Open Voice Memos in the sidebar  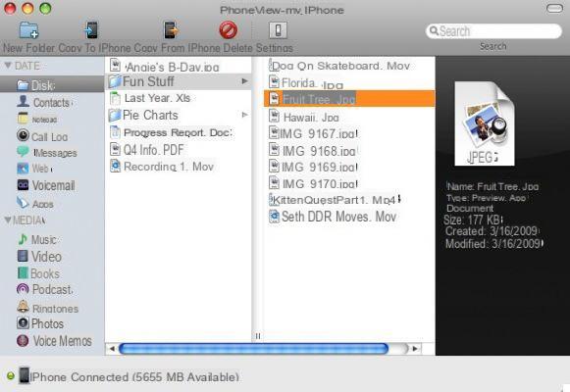click(54, 341)
